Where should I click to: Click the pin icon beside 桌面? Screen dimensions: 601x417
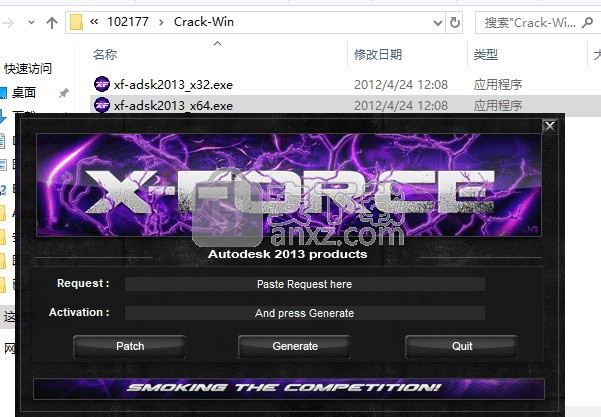[x=63, y=93]
